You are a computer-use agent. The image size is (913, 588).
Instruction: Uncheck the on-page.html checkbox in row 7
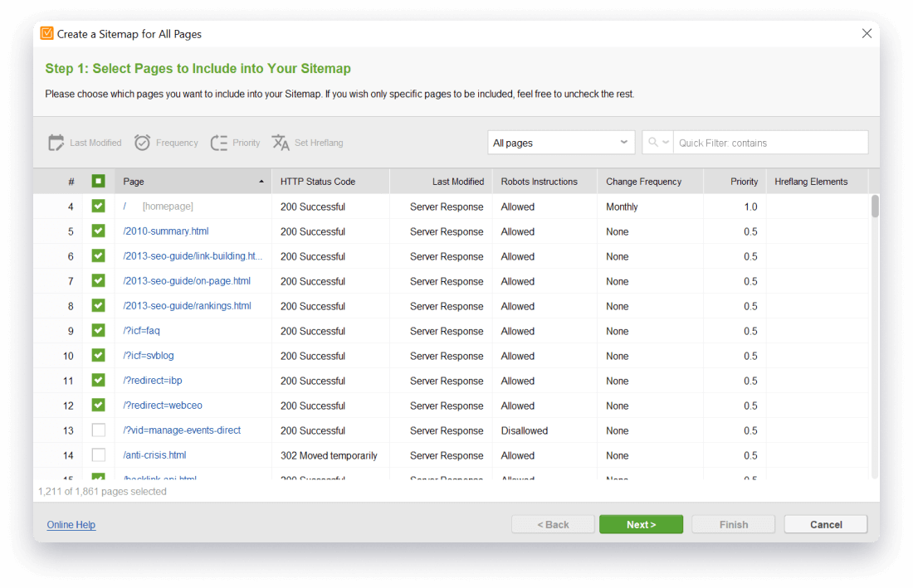tap(99, 281)
